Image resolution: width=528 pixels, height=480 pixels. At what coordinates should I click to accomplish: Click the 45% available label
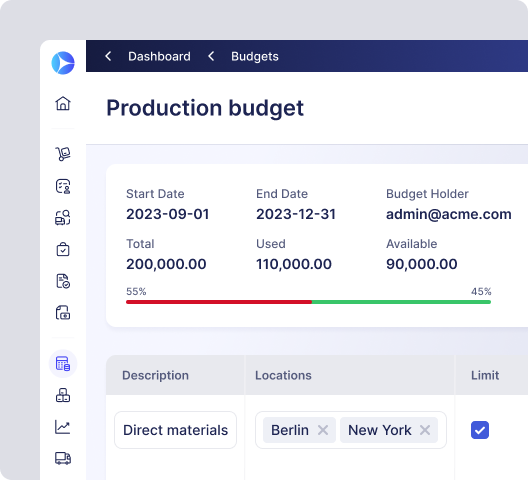pyautogui.click(x=481, y=291)
